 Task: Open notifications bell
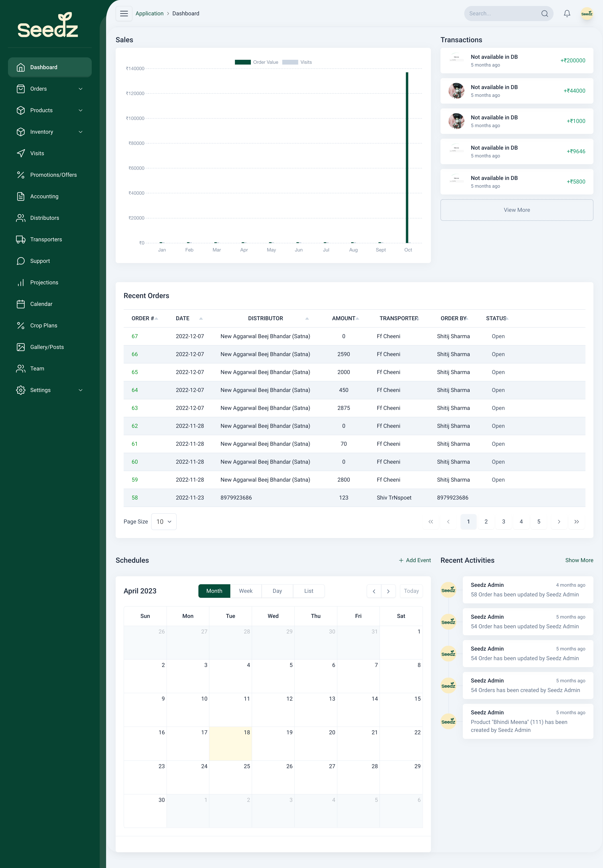(x=567, y=14)
